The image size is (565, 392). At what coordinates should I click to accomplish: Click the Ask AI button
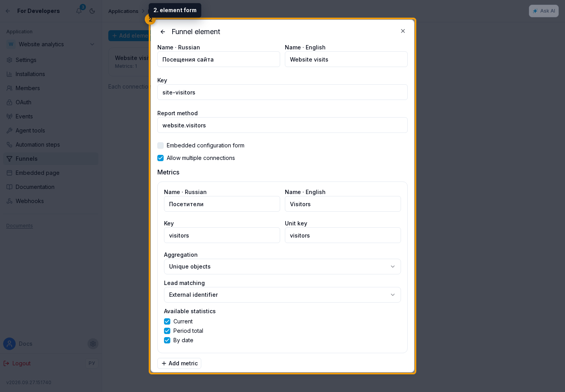click(x=544, y=11)
